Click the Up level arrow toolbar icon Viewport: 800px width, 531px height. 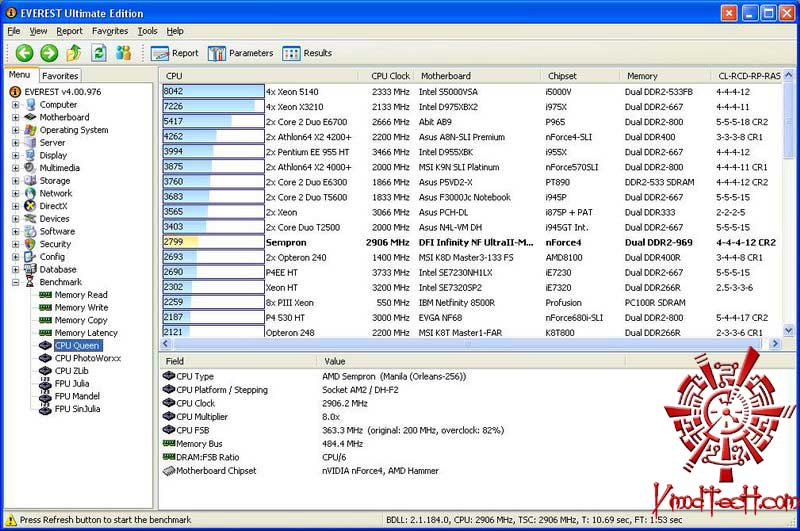point(74,53)
